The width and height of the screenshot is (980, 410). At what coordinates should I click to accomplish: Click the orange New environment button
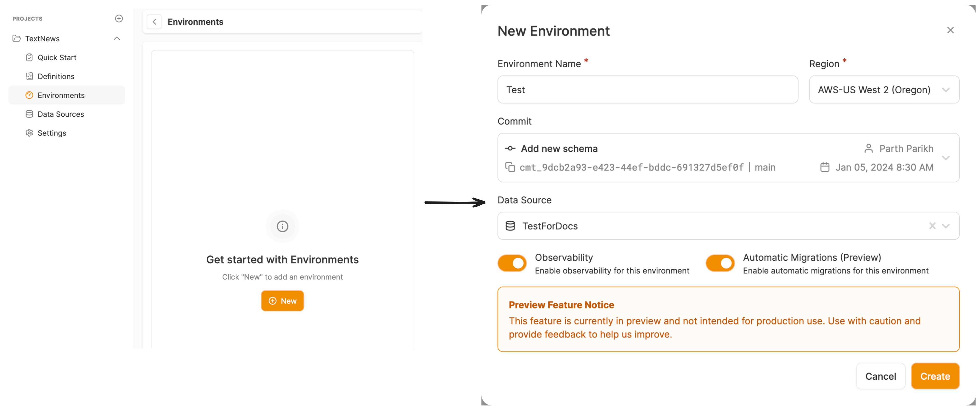[282, 301]
